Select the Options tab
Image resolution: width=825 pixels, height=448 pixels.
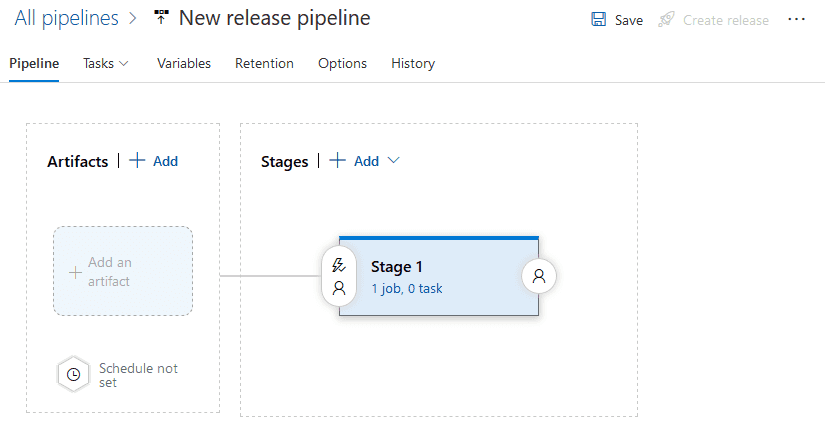tap(342, 63)
